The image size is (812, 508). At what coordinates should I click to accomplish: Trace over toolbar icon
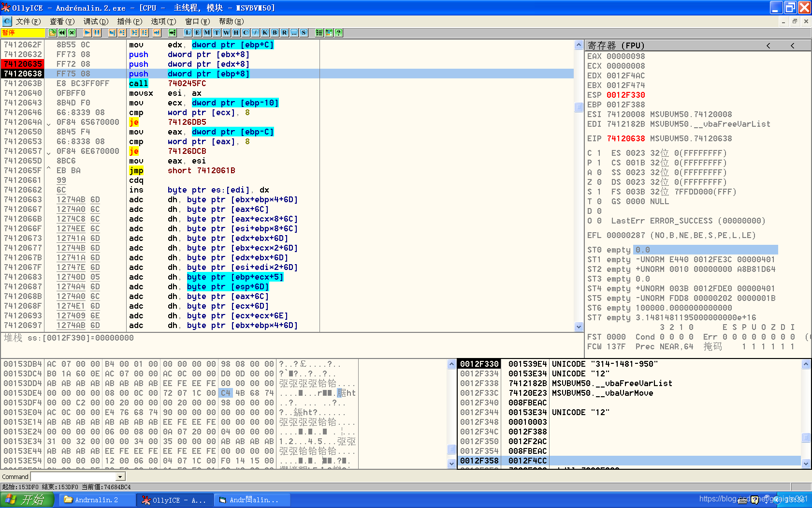(x=144, y=32)
